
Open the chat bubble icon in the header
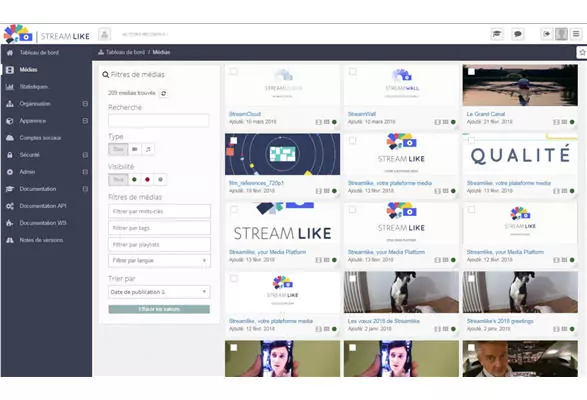tap(518, 34)
